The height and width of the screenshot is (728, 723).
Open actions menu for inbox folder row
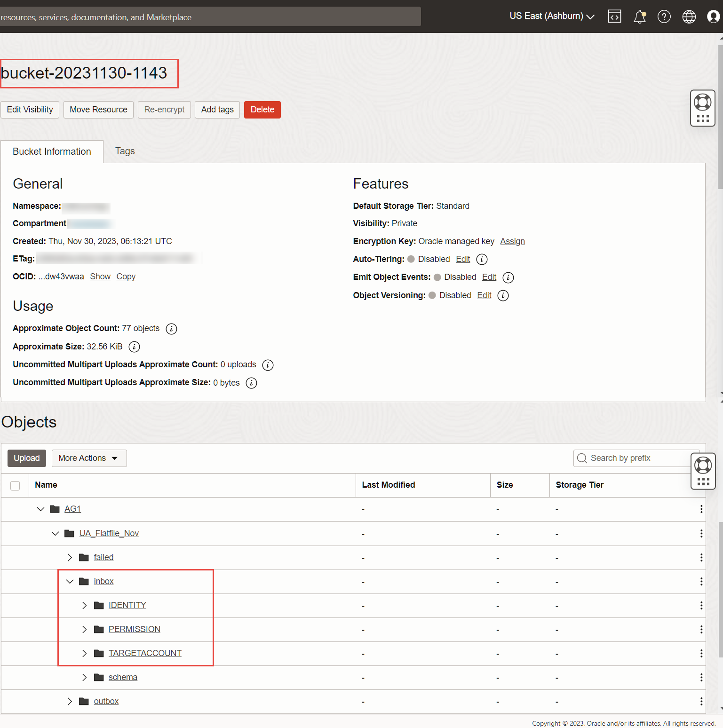[x=701, y=582]
